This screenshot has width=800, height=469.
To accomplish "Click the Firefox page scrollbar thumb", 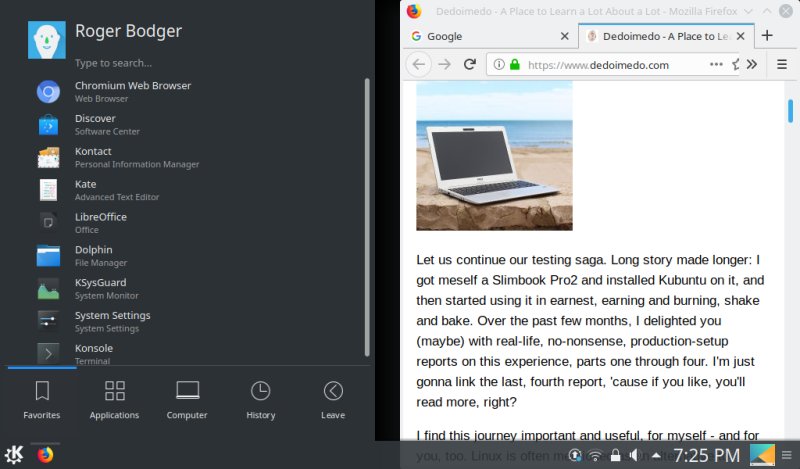I will (x=790, y=111).
